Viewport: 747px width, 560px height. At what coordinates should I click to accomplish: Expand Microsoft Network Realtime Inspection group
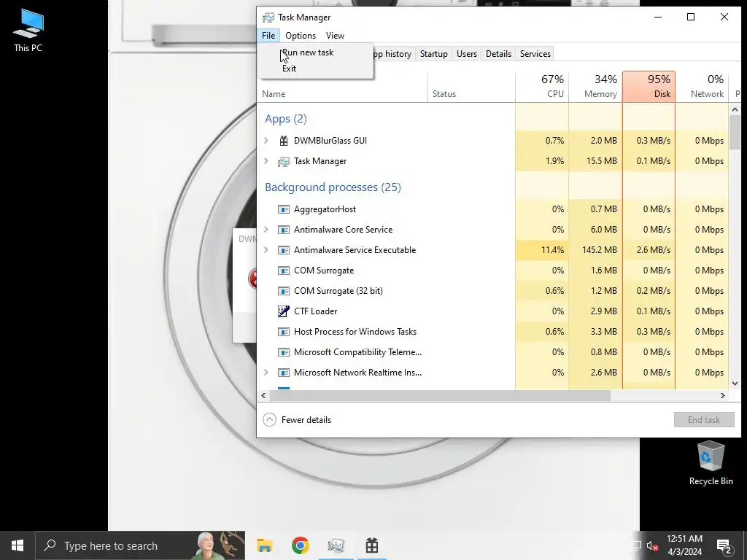coord(266,373)
